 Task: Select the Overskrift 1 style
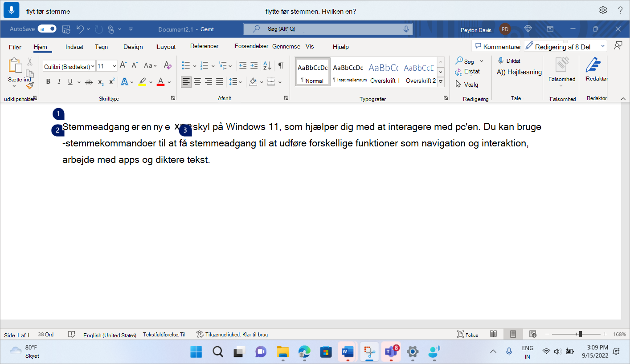[x=385, y=72]
